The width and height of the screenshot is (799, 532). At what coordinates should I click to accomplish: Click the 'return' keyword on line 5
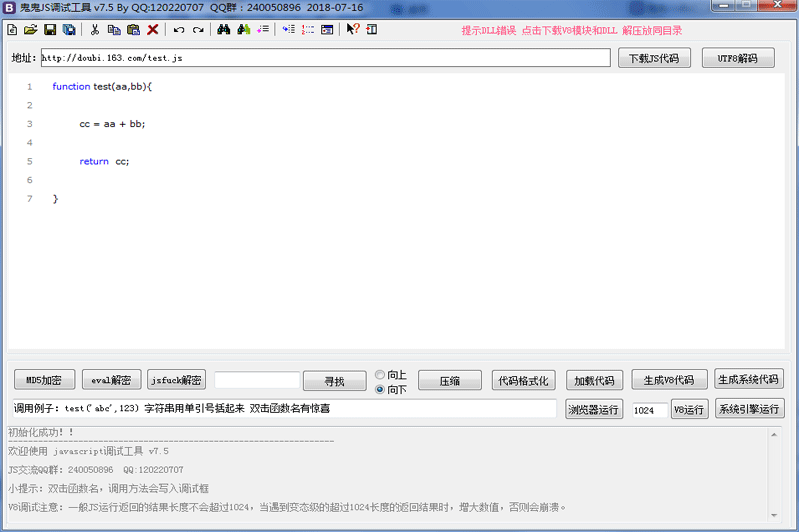point(94,161)
